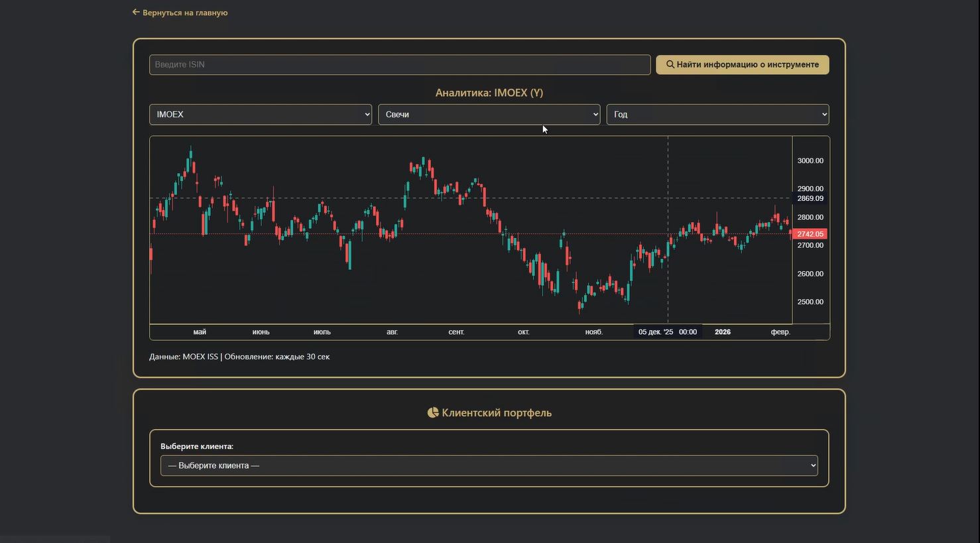This screenshot has width=980, height=543.
Task: Click the pie chart icon beside Клиентский портфель
Action: (x=433, y=412)
